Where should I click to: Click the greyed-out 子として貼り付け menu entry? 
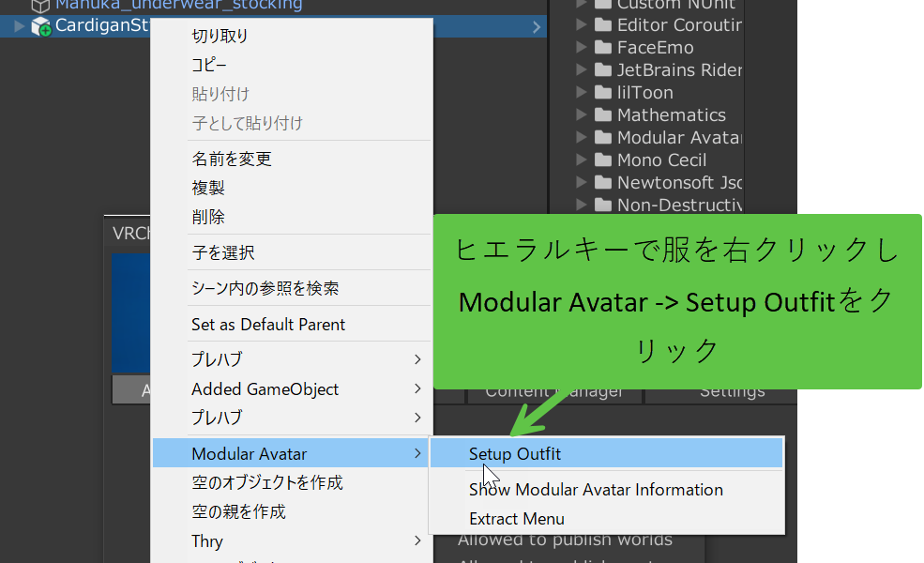coord(293,123)
